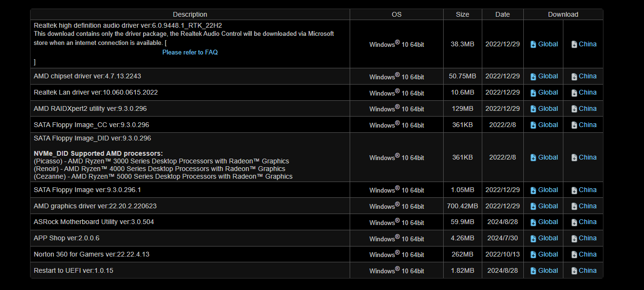
Task: Click the Global link text for Realtek audio driver
Action: click(548, 44)
